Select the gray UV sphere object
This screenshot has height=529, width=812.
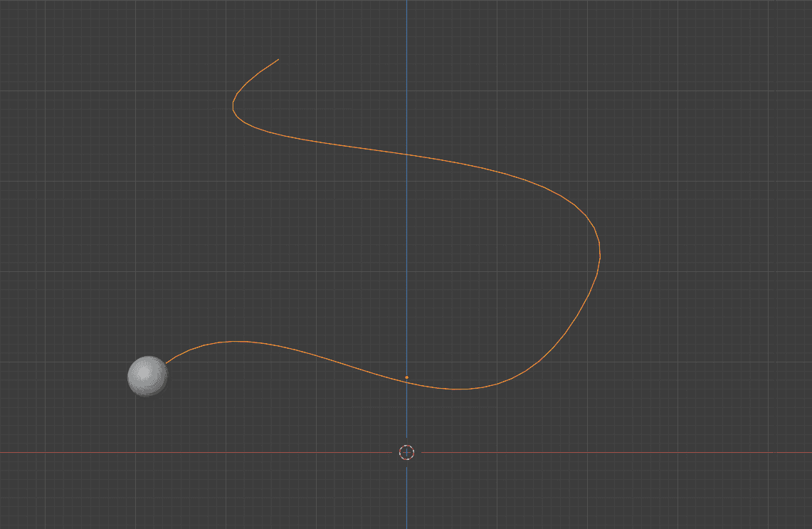coord(147,377)
